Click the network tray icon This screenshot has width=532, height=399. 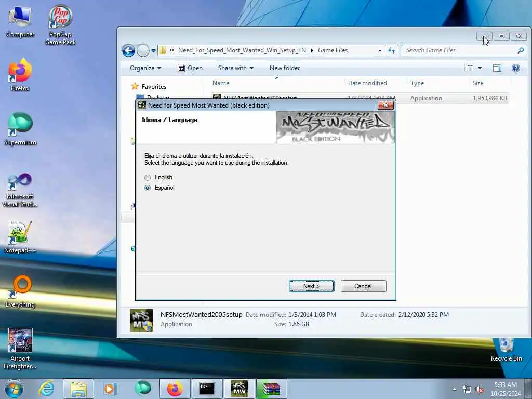coord(467,390)
